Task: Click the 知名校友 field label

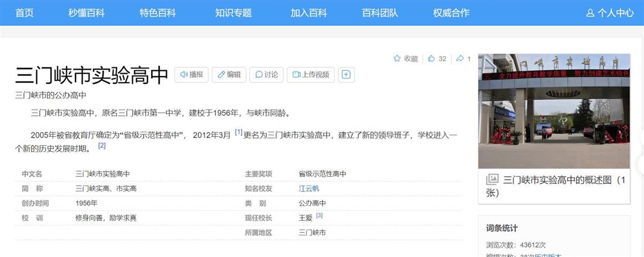Action: 259,189
